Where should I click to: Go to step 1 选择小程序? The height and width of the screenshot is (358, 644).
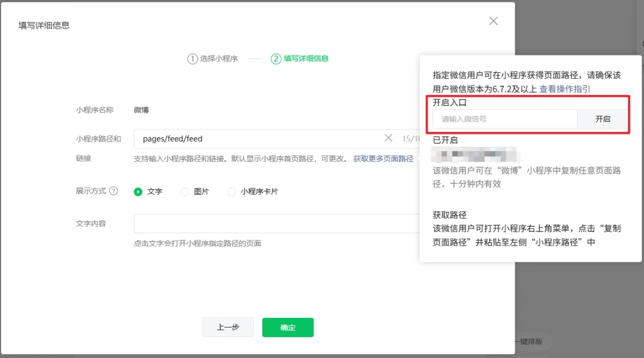pyautogui.click(x=212, y=59)
